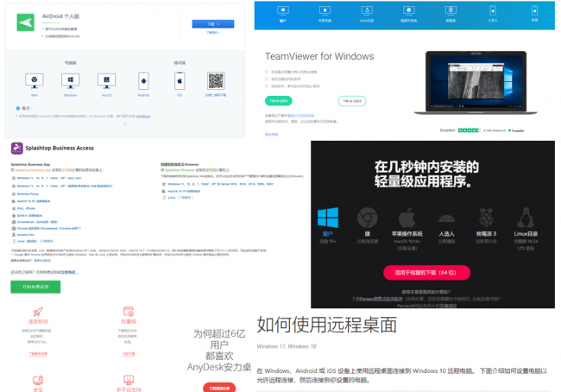
Task: Switch to TeamViewer Linux platform tab
Action: click(x=367, y=14)
